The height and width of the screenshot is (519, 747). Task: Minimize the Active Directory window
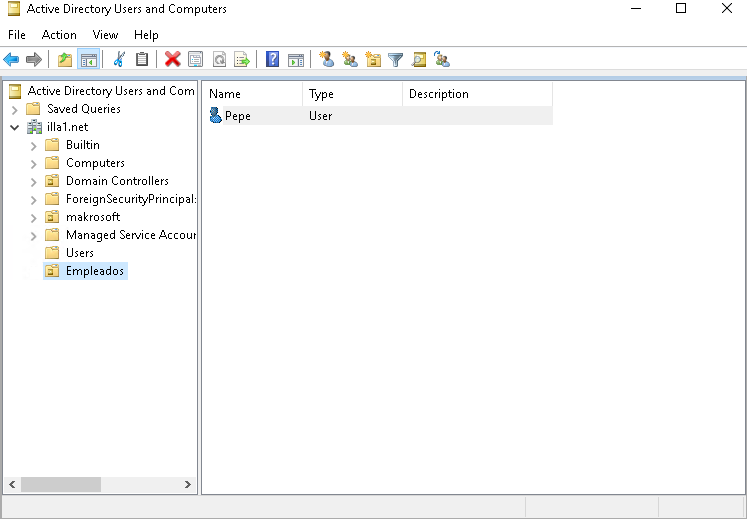click(x=636, y=8)
